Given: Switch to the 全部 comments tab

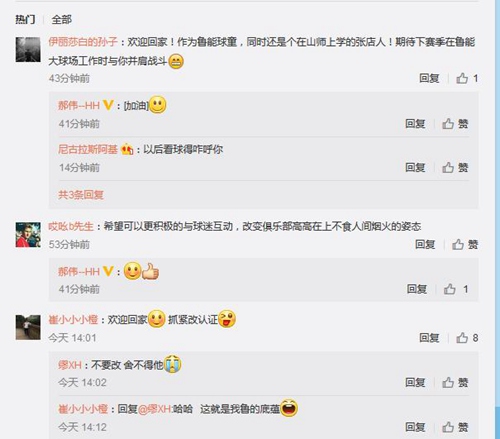Looking at the screenshot, I should point(61,20).
